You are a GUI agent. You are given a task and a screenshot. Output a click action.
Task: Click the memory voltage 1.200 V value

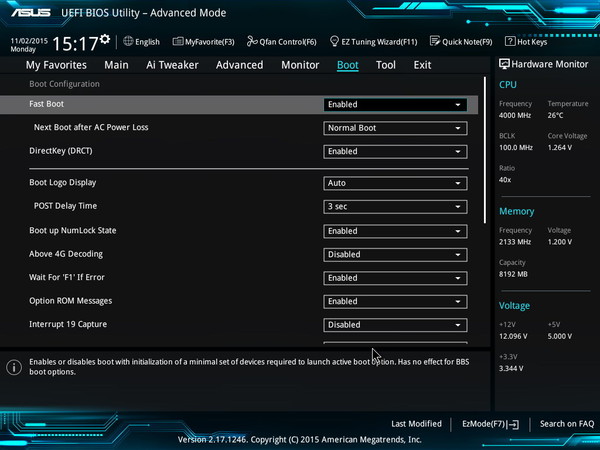[x=560, y=242]
